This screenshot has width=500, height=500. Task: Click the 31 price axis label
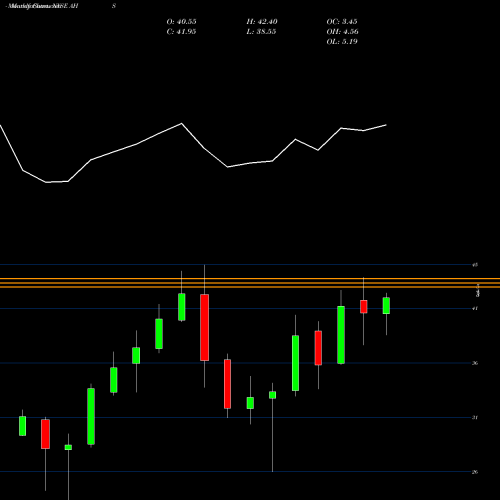tap(475, 417)
